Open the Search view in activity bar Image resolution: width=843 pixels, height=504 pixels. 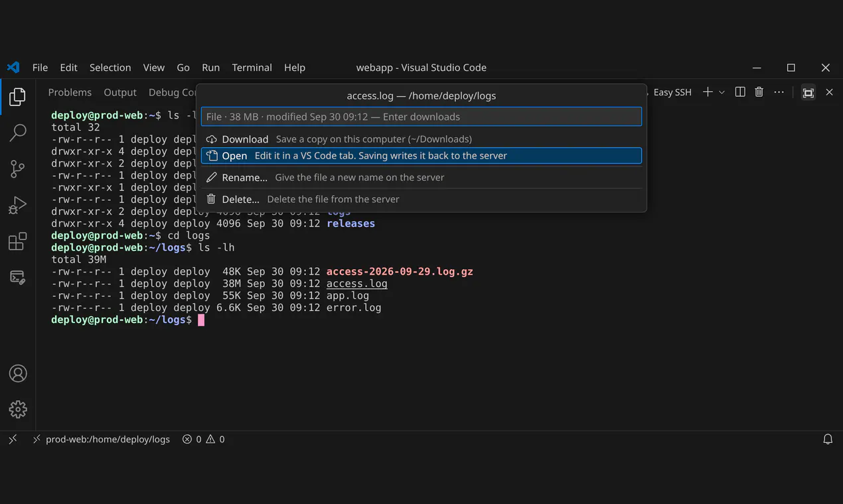[x=18, y=133]
